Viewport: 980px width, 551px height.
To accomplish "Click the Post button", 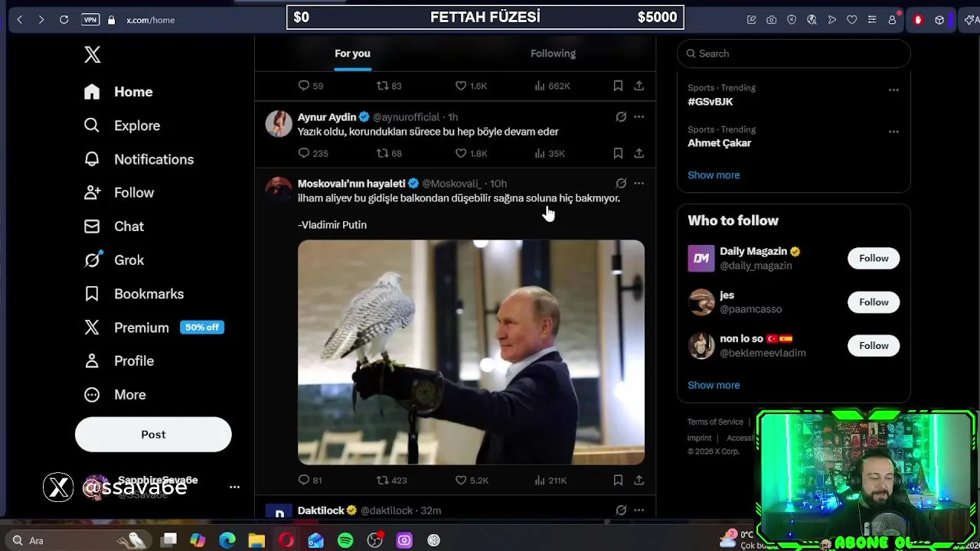I will [x=153, y=435].
